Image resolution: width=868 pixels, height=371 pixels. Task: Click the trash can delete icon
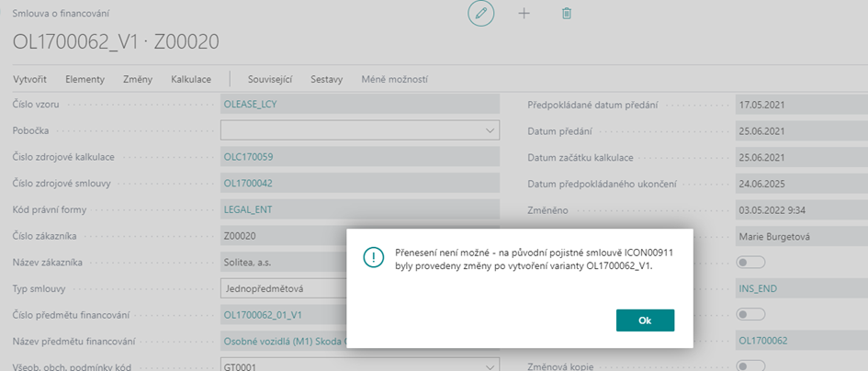[567, 14]
